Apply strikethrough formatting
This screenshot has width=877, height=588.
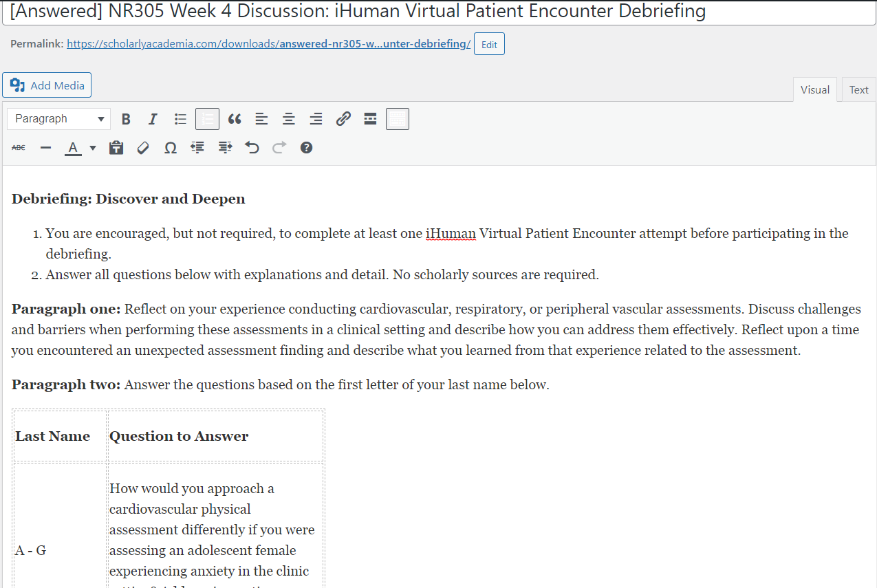point(19,148)
